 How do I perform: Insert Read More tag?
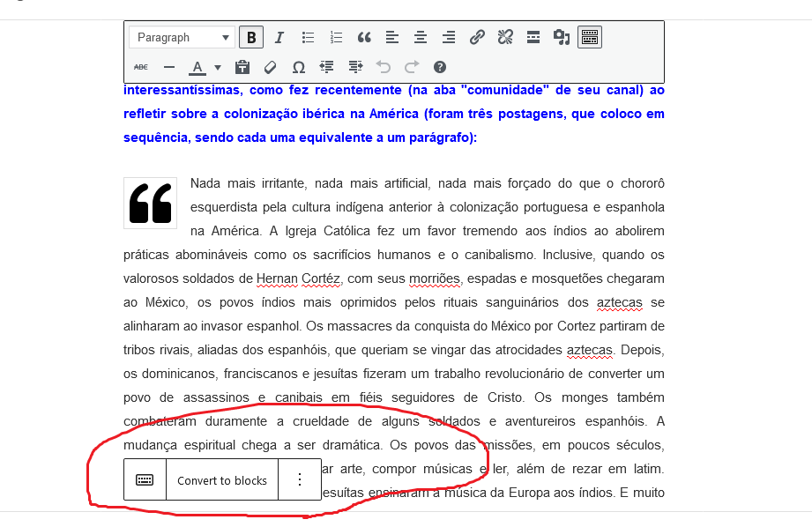tap(533, 37)
